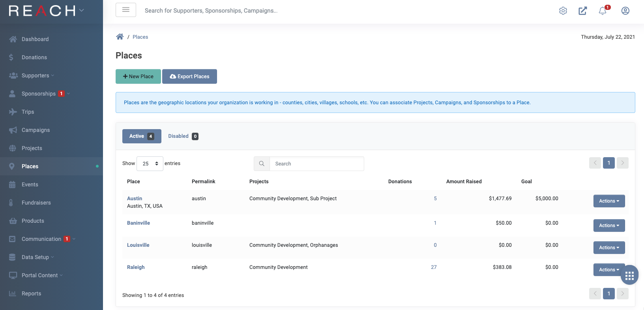The width and height of the screenshot is (644, 310).
Task: Open the user profile icon
Action: [x=625, y=11]
